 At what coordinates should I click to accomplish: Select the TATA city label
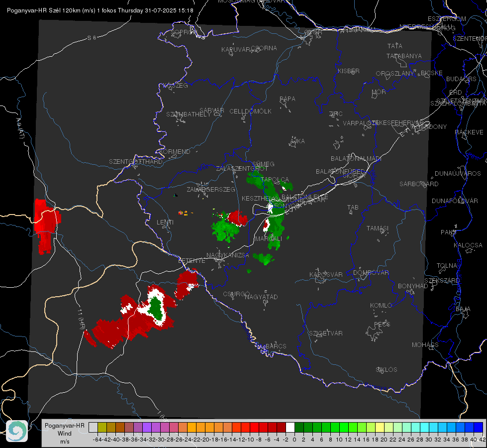click(395, 46)
